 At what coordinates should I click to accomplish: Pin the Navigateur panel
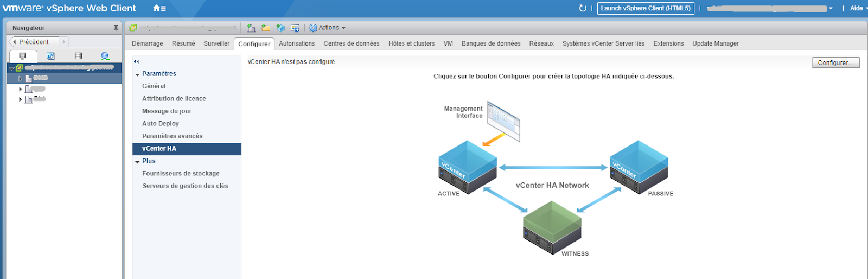coord(116,28)
